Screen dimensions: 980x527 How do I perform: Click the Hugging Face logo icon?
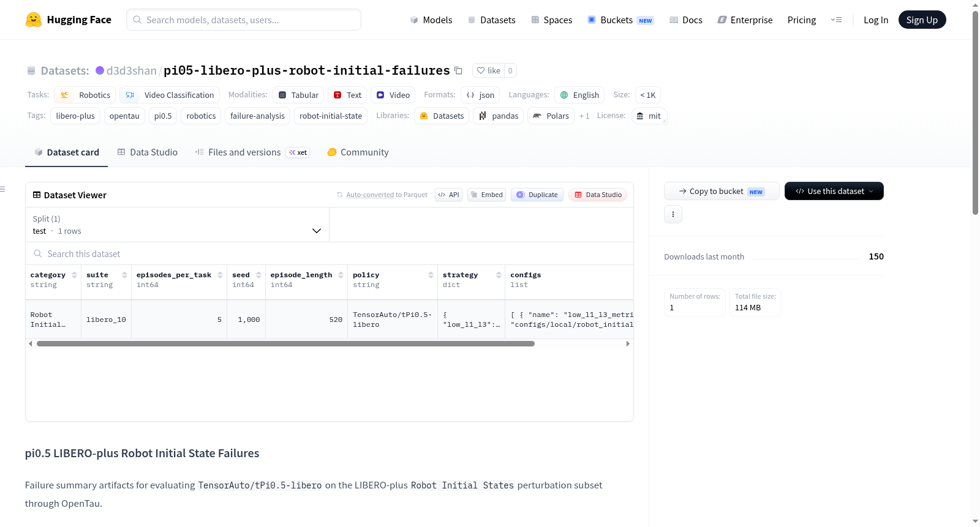coord(34,20)
